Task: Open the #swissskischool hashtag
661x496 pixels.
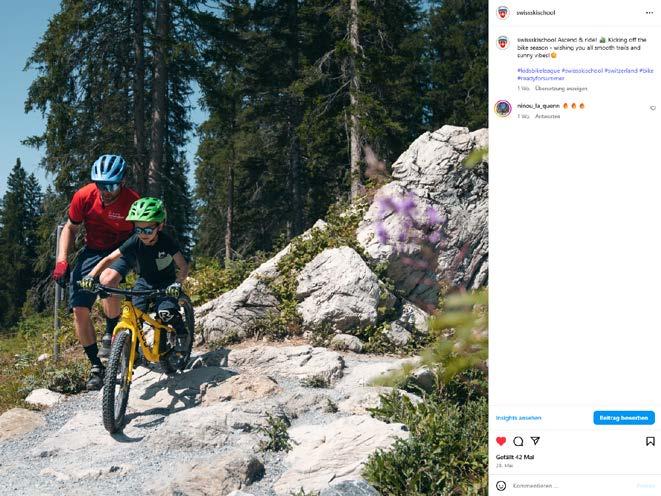Action: (x=582, y=71)
